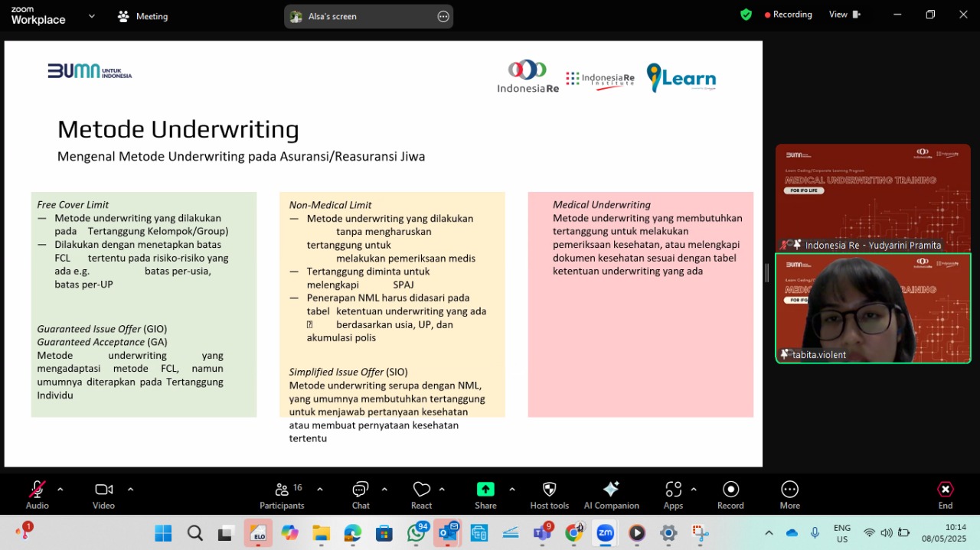980x550 pixels.
Task: Open File Explorer from taskbar
Action: click(321, 532)
